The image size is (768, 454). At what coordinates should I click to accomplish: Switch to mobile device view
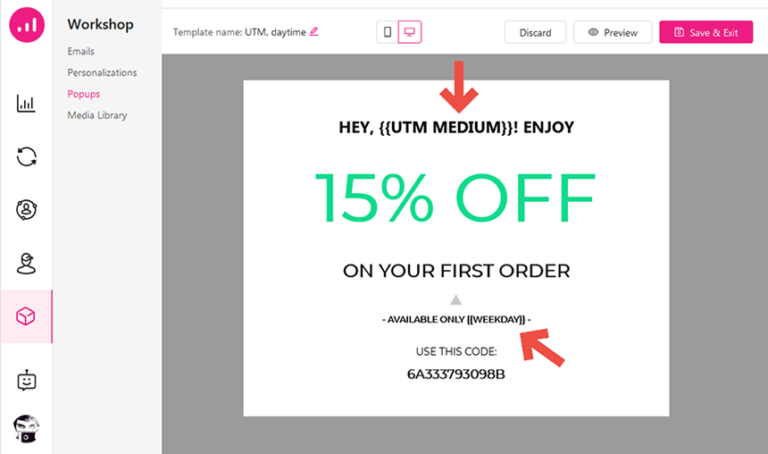(387, 32)
